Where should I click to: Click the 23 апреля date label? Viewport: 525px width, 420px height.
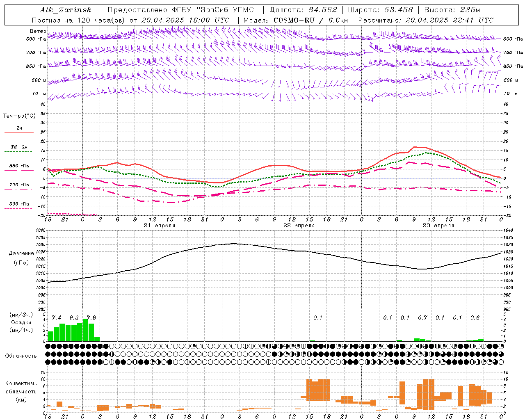pos(438,226)
